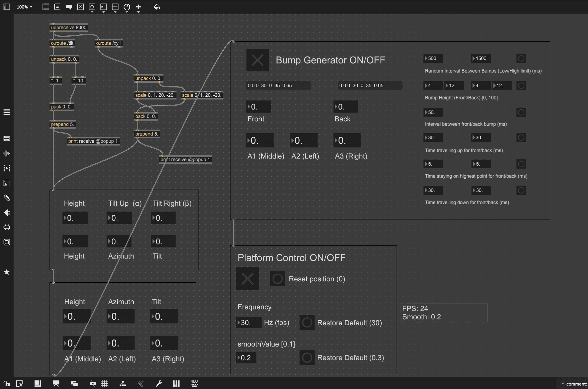This screenshot has width=588, height=389.
Task: Click the piano keys icon
Action: (176, 384)
